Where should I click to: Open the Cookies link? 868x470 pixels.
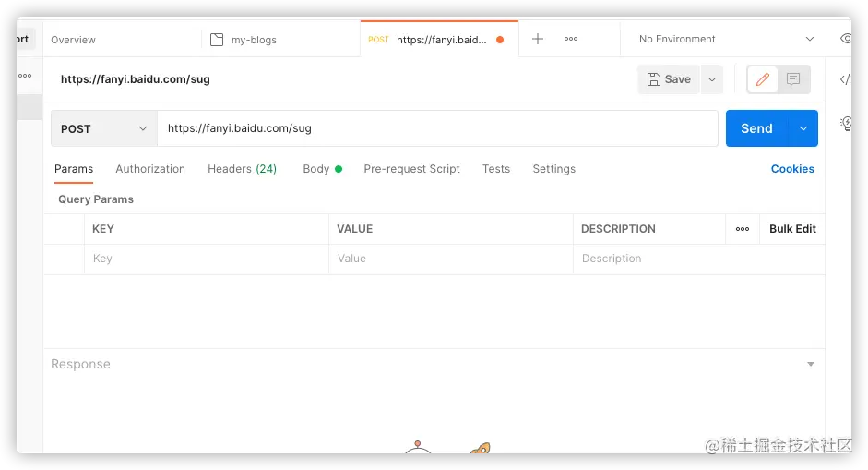(x=792, y=169)
